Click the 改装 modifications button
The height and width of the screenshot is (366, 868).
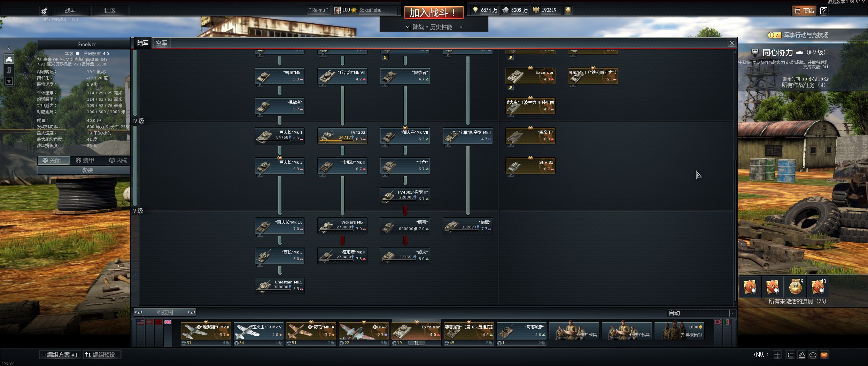pos(84,170)
